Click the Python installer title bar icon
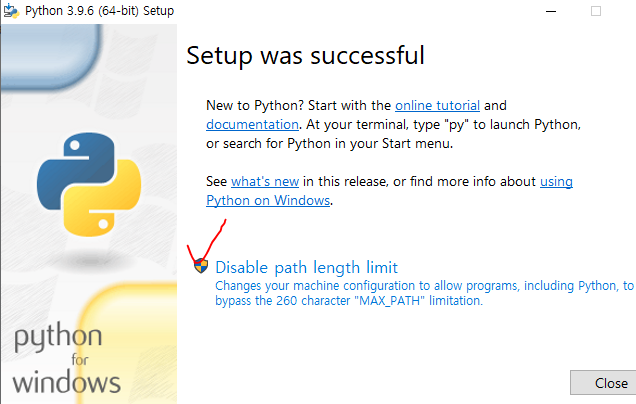This screenshot has height=404, width=636. pyautogui.click(x=11, y=11)
